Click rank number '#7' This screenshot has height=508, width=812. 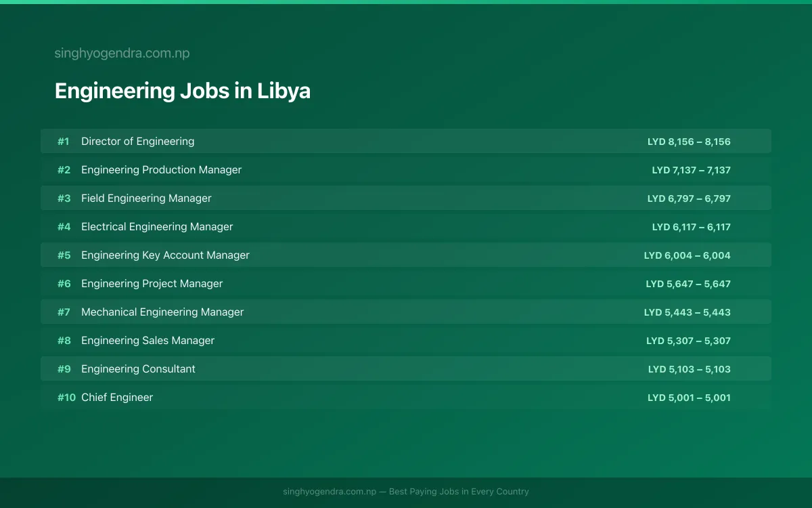point(64,312)
